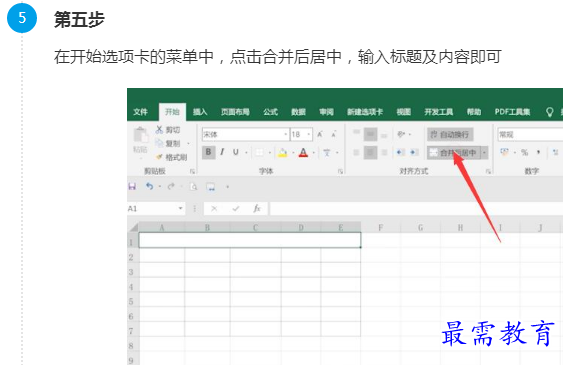
Task: Apply percent style (%) format
Action: click(x=525, y=153)
